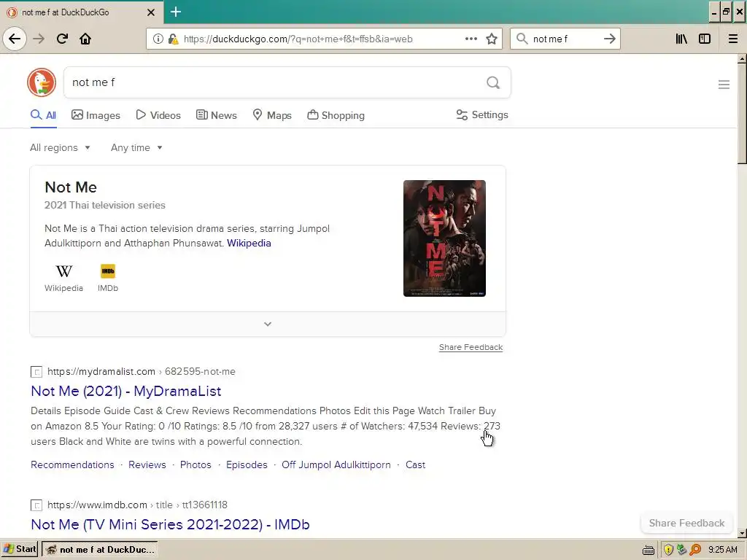Go back with the browser back arrow

coord(15,39)
